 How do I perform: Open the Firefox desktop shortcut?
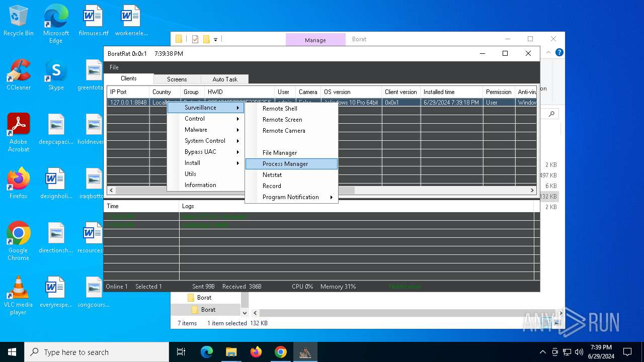click(19, 184)
